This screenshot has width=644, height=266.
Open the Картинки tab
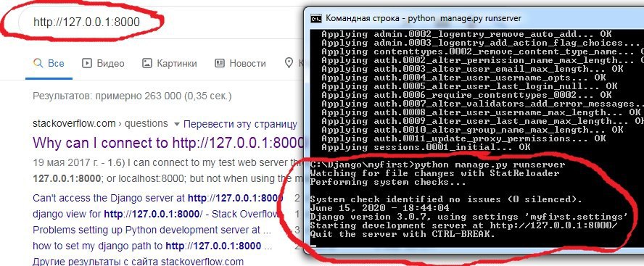(x=169, y=63)
